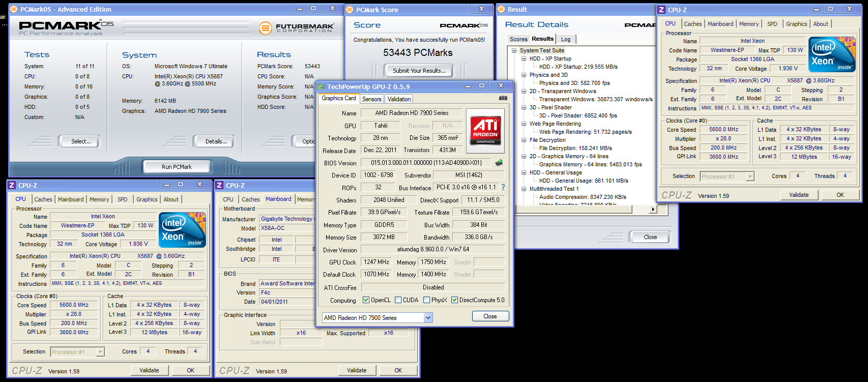This screenshot has width=868, height=382.
Task: Click Validate in the CPU-Z Mainboard window
Action: tap(357, 370)
